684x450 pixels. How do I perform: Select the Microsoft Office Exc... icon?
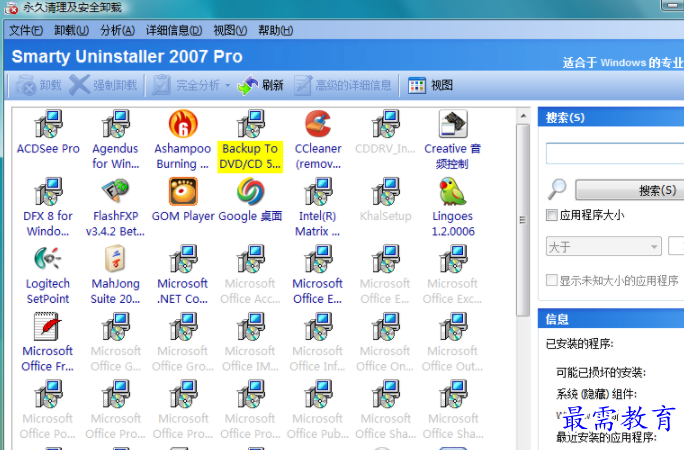pyautogui.click(x=453, y=259)
